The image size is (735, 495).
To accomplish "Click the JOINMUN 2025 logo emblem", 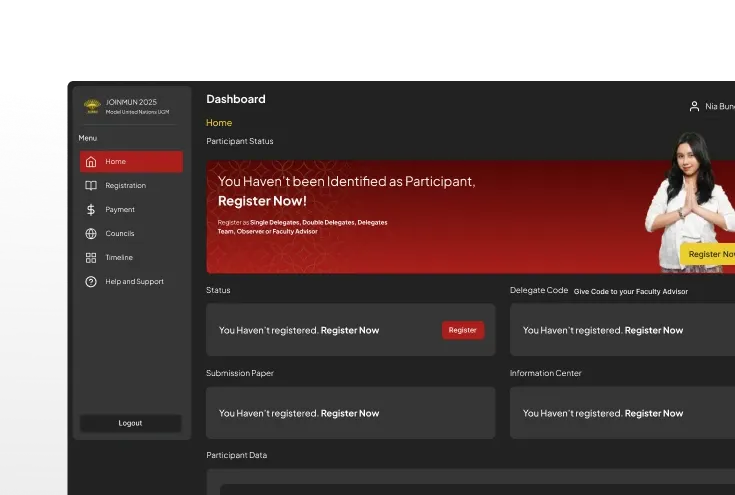I will pyautogui.click(x=92, y=106).
